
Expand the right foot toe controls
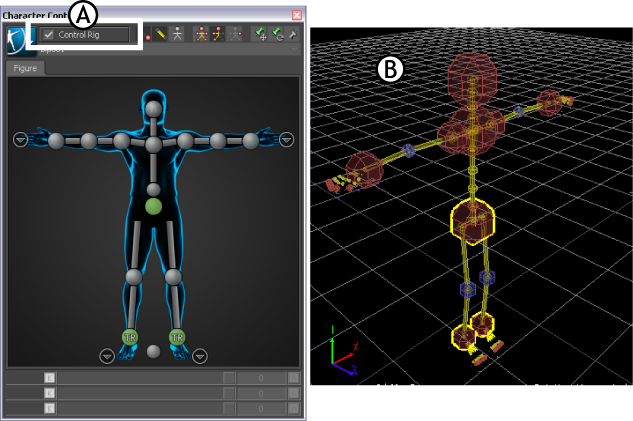coord(200,355)
